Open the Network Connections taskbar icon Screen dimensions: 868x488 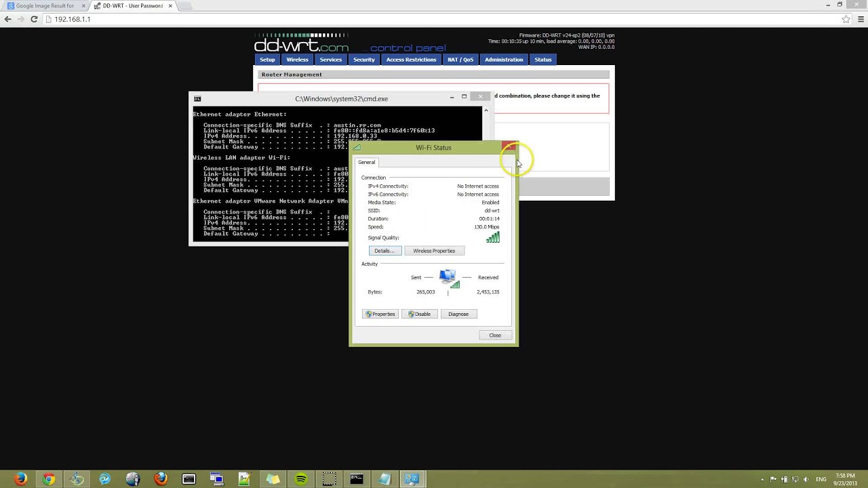[x=412, y=479]
